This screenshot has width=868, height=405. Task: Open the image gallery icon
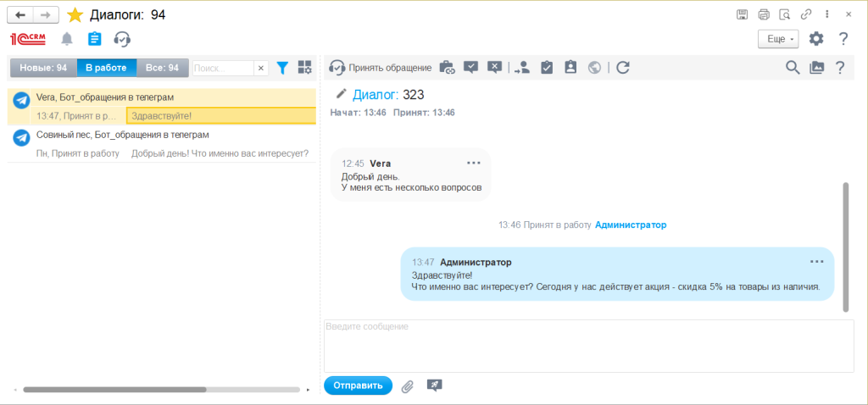pos(816,68)
